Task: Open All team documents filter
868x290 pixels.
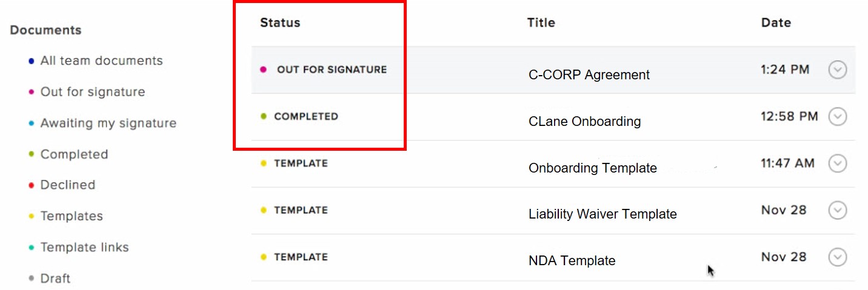Action: [101, 61]
